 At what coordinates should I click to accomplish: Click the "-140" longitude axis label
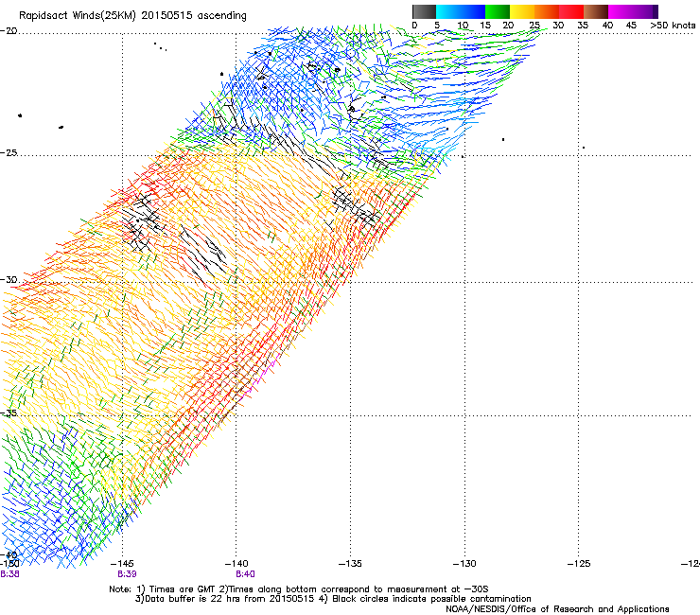click(x=236, y=564)
